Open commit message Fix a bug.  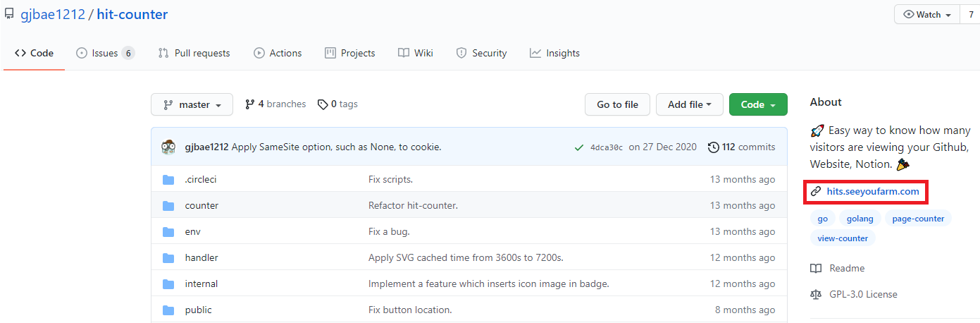pos(389,231)
